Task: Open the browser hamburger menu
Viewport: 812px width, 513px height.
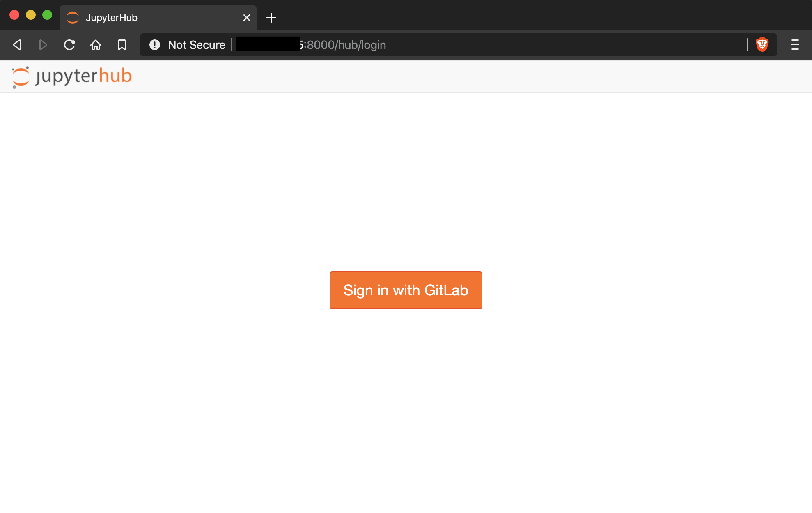Action: click(x=795, y=45)
